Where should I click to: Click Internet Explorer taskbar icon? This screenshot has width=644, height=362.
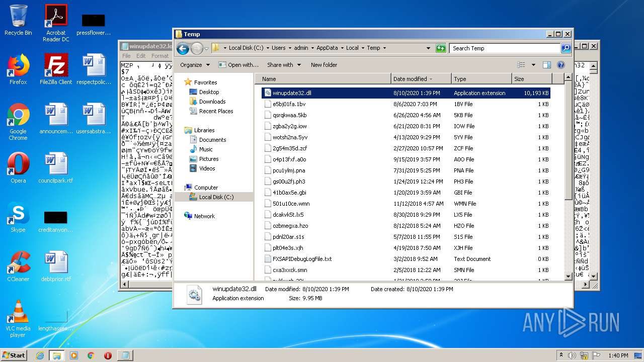[x=40, y=355]
